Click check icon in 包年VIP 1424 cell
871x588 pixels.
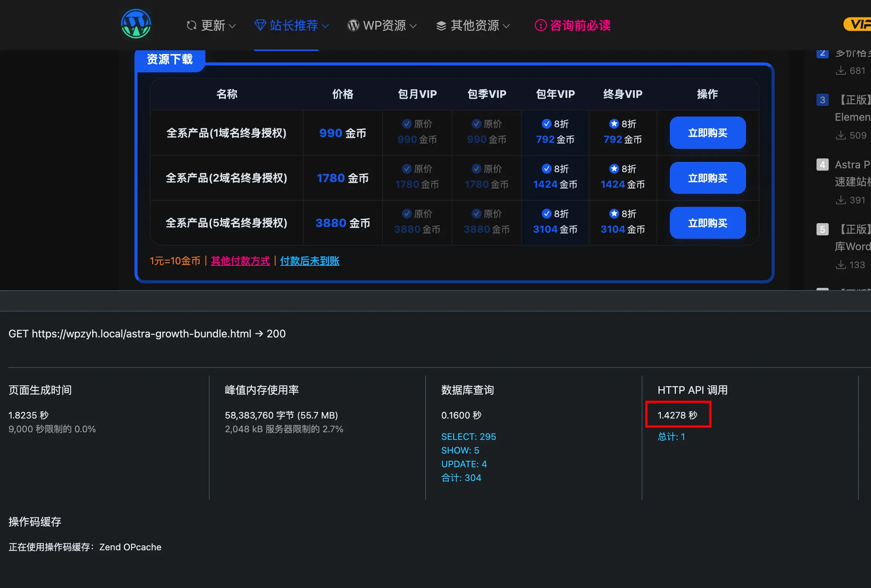pyautogui.click(x=546, y=169)
